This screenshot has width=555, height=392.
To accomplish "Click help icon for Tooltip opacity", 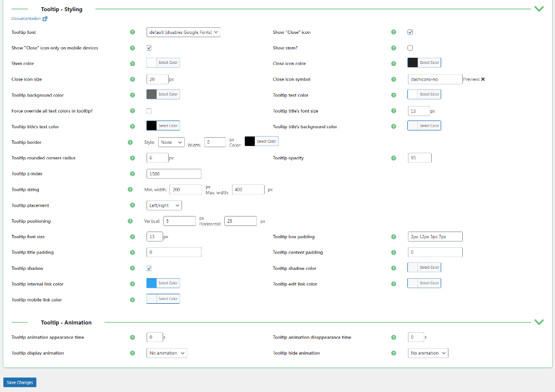I will pos(393,158).
